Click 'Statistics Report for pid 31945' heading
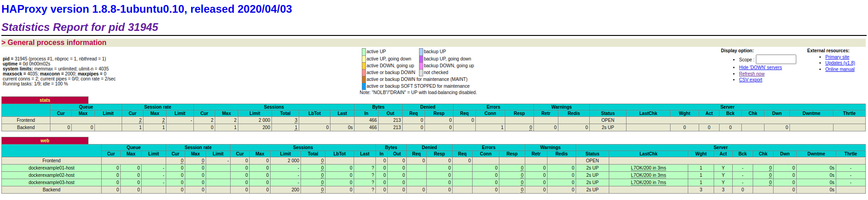This screenshot has width=868, height=200. (x=80, y=27)
